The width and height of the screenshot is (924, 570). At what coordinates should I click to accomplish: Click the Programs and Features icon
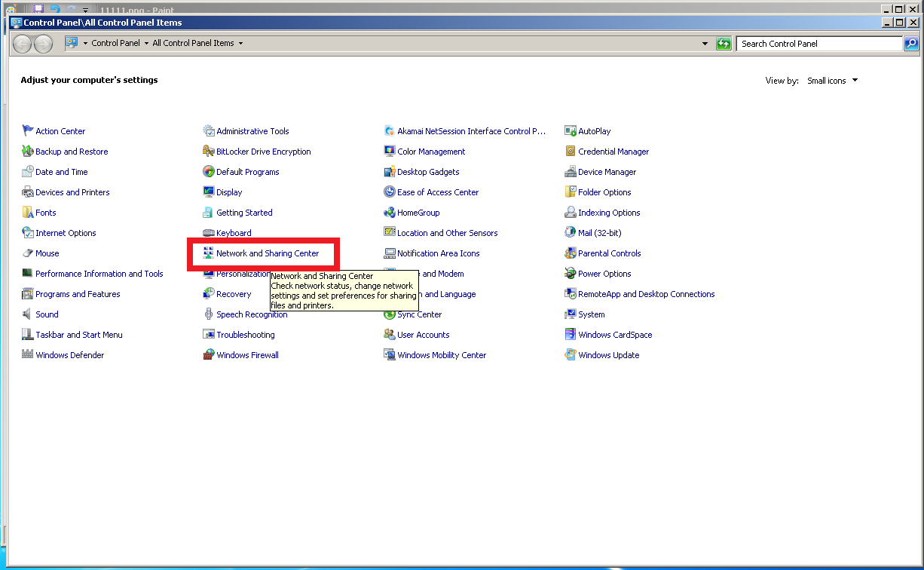(28, 294)
